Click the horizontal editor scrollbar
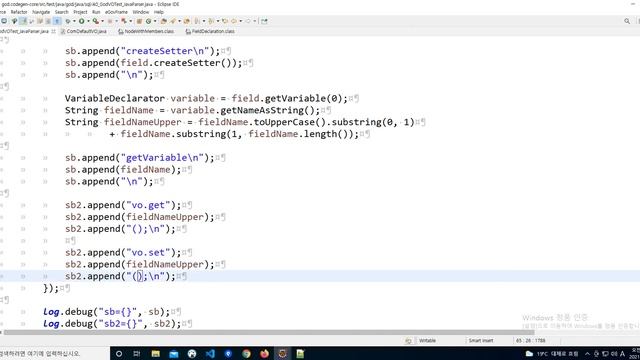Image resolution: width=640 pixels, height=360 pixels. point(269,332)
